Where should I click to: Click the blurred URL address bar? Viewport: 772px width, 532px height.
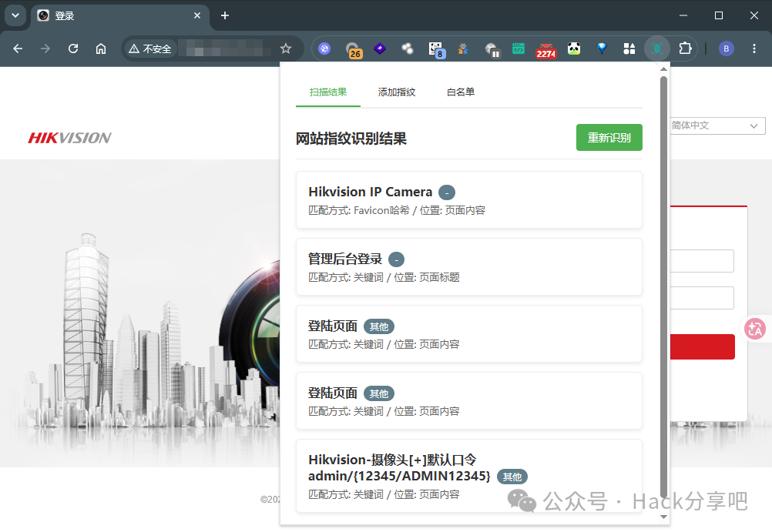click(225, 49)
